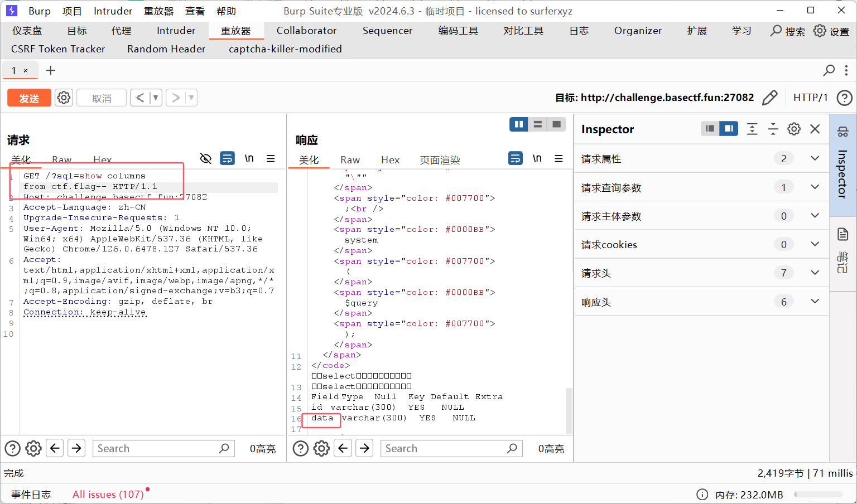
Task: Toggle response \n newline display
Action: pyautogui.click(x=537, y=158)
